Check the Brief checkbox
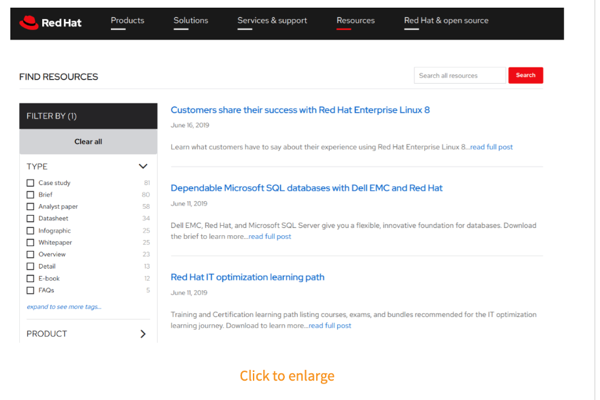This screenshot has width=600, height=400. point(30,195)
